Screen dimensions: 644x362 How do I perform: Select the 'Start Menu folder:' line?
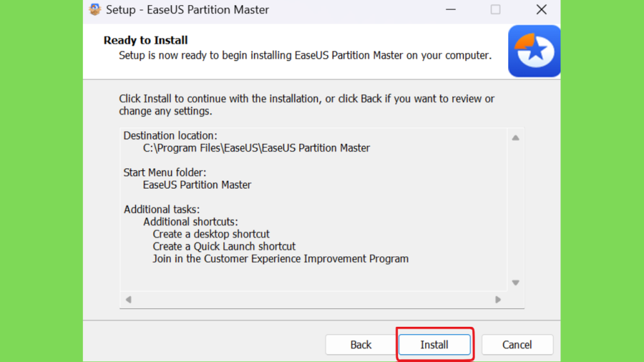click(x=165, y=172)
